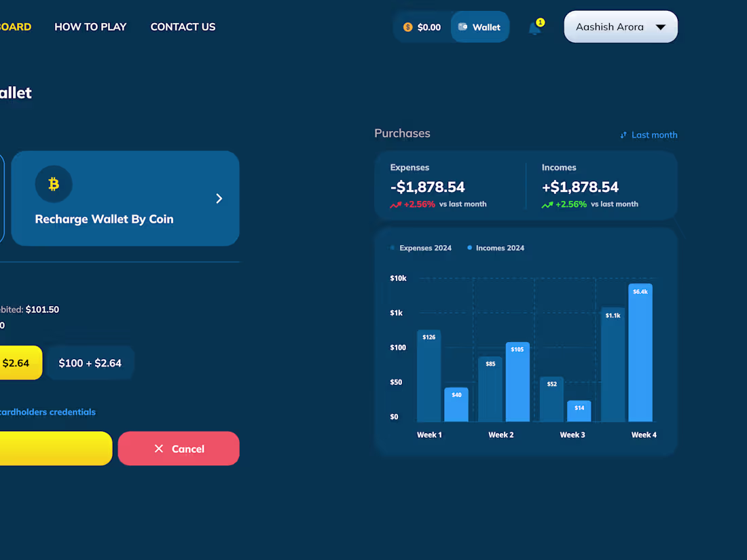Click the X icon inside the Cancel button
747x560 pixels.
[158, 449]
